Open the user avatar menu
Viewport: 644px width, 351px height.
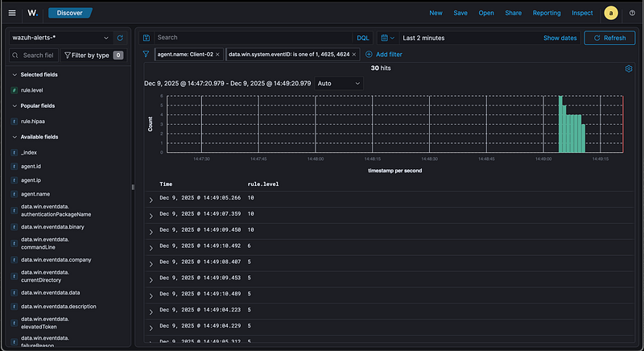pos(611,13)
